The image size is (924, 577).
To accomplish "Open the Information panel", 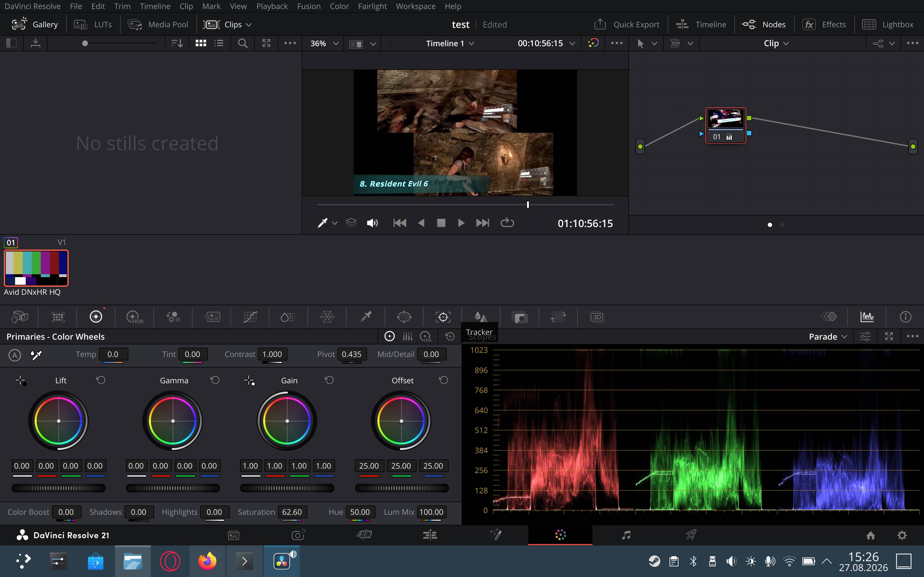I will point(906,317).
